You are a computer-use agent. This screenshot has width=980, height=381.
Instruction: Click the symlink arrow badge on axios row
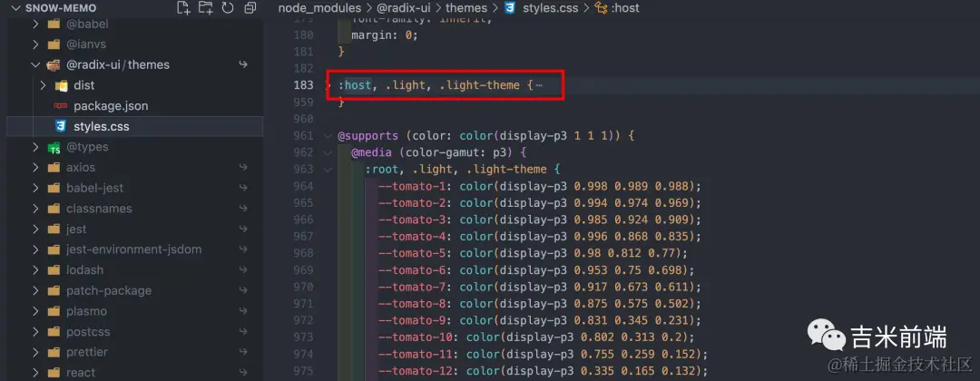243,168
